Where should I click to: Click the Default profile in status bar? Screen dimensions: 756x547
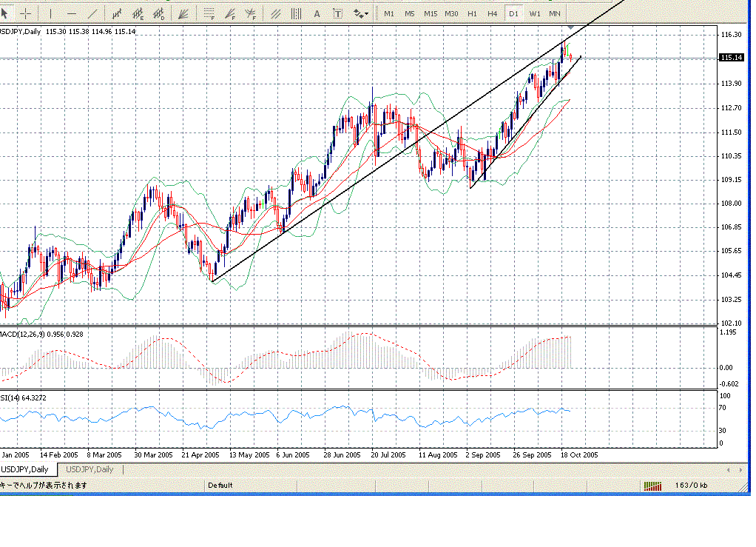(x=220, y=486)
